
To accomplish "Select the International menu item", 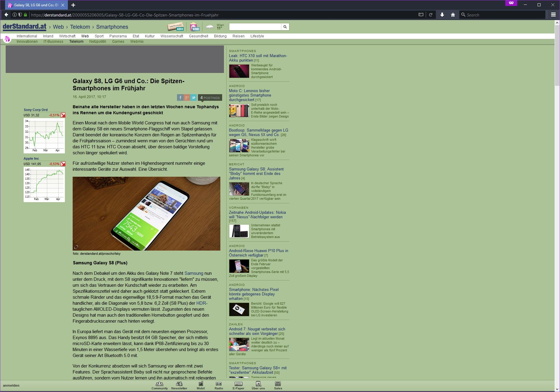I will pyautogui.click(x=27, y=36).
